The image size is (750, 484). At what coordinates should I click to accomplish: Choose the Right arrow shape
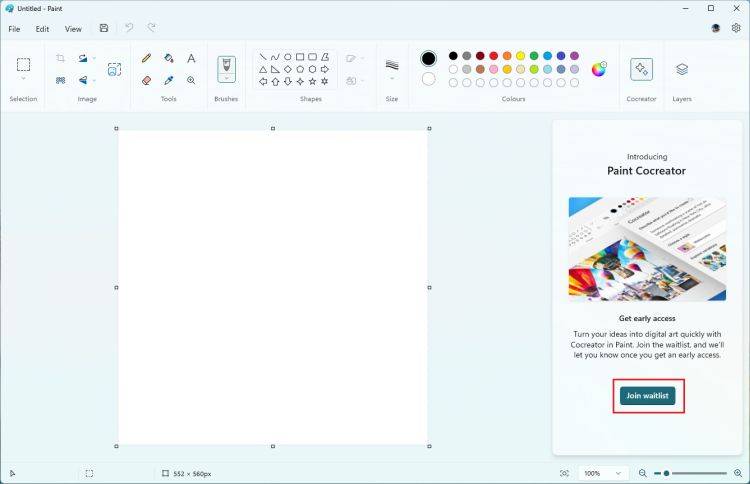[325, 69]
